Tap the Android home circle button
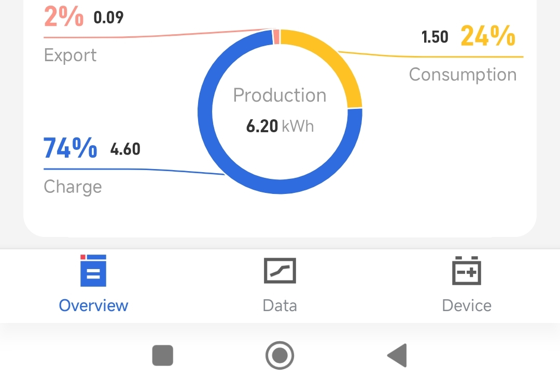 279,355
